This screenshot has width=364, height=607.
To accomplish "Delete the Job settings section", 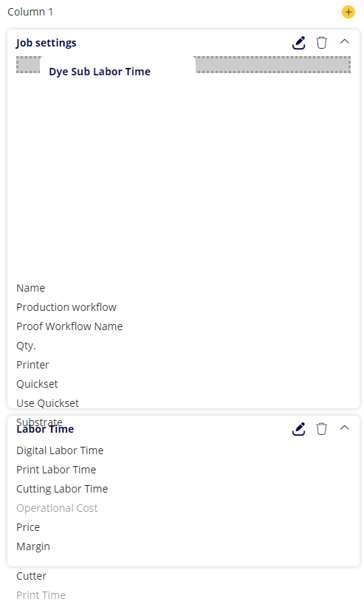I will coord(321,43).
